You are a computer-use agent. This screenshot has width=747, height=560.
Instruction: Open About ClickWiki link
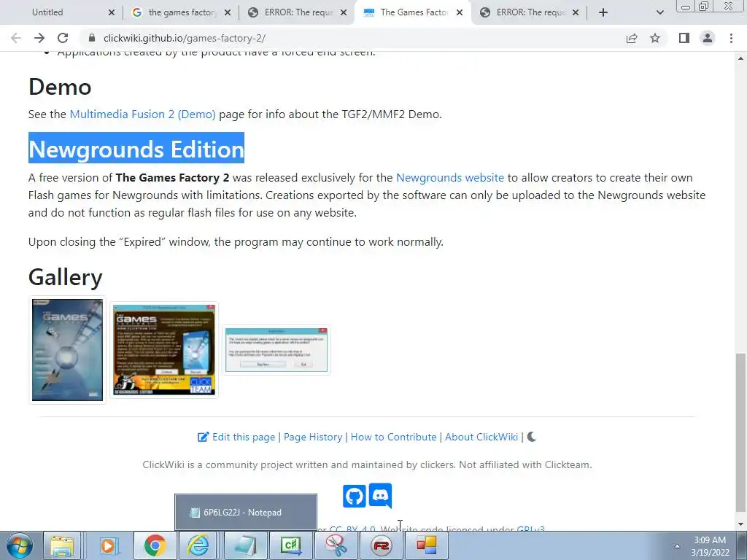[x=481, y=437]
